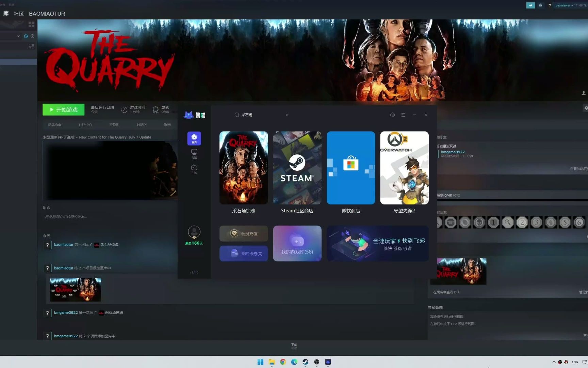Open the BAOMIAOTUR profile tab

(47, 14)
